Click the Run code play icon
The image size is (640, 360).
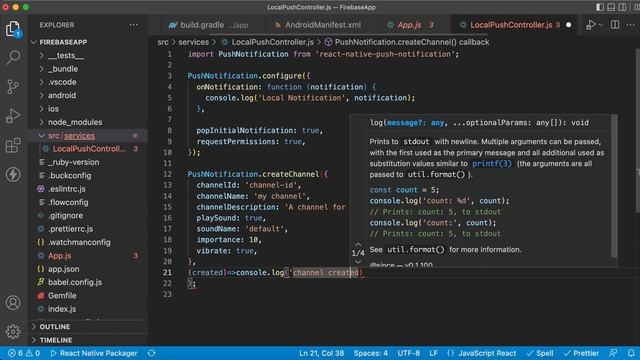pos(591,25)
